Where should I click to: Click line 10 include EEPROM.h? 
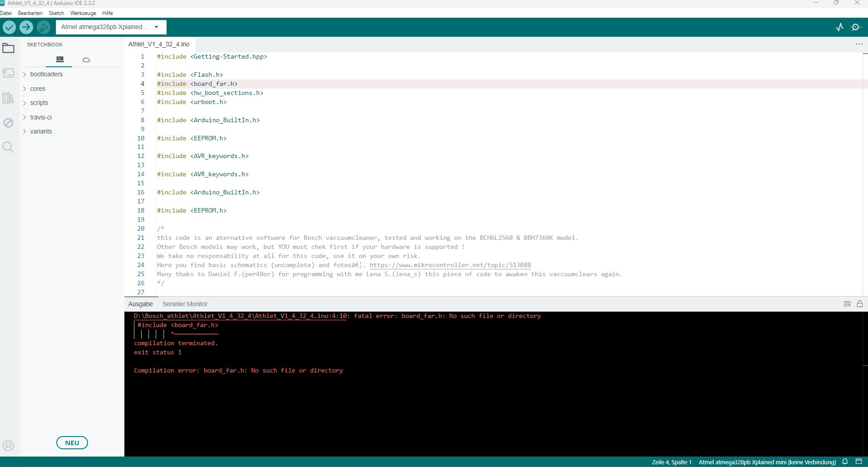192,139
